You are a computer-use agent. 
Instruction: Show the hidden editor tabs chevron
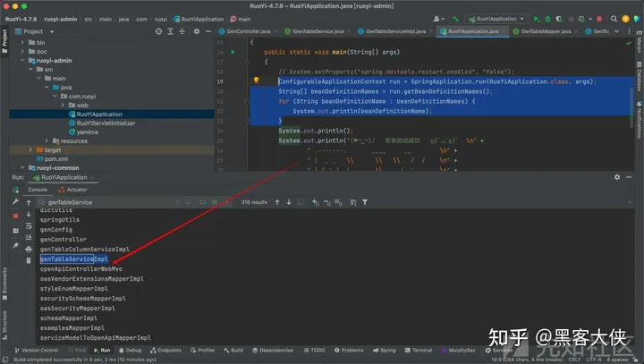pos(616,31)
